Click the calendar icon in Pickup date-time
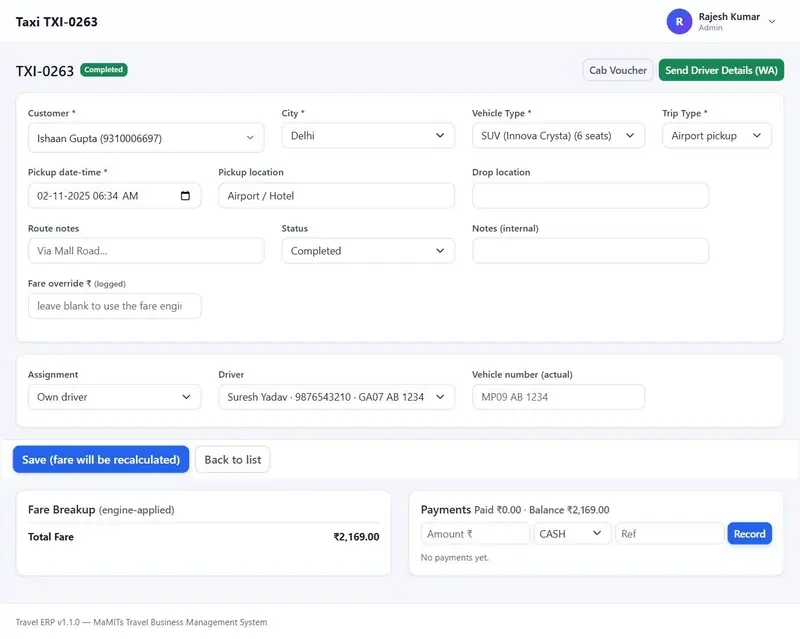The width and height of the screenshot is (800, 639). 185,196
